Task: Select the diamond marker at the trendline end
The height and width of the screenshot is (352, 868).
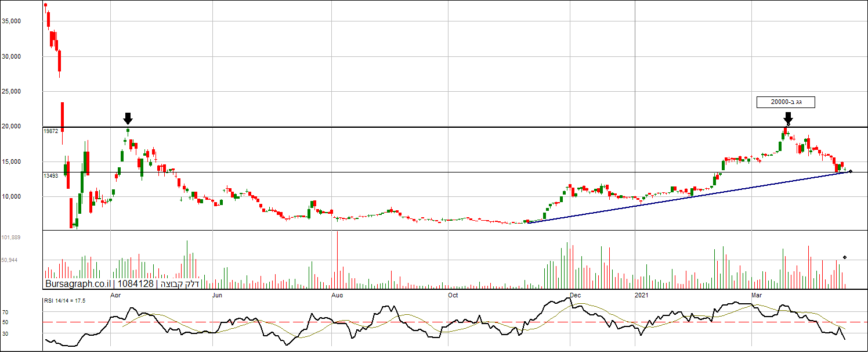Action: click(851, 171)
